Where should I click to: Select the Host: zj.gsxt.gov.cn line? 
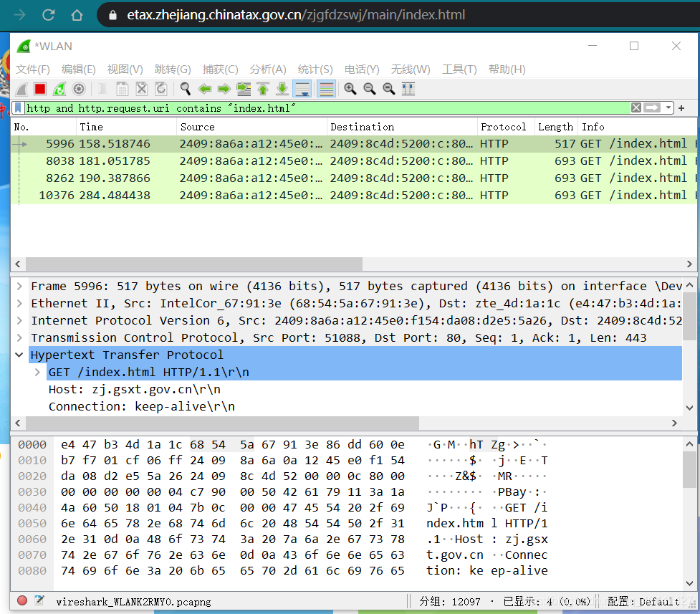(135, 390)
